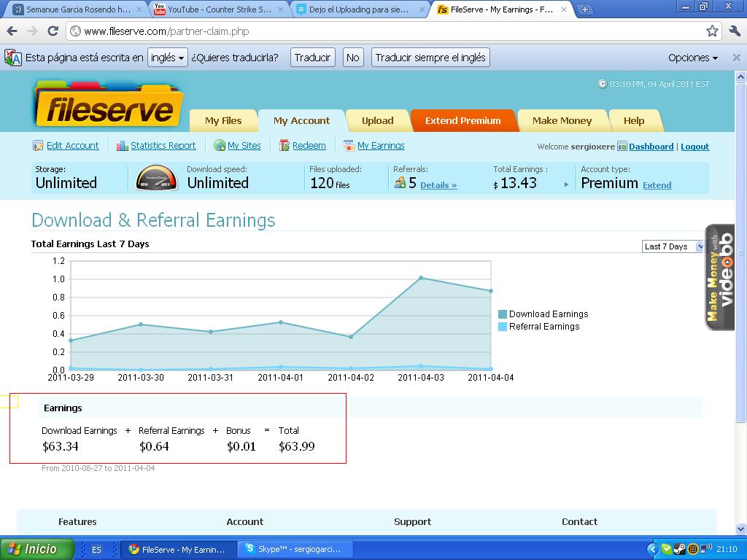Open a new browser tab
The height and width of the screenshot is (560, 747).
pyautogui.click(x=585, y=9)
